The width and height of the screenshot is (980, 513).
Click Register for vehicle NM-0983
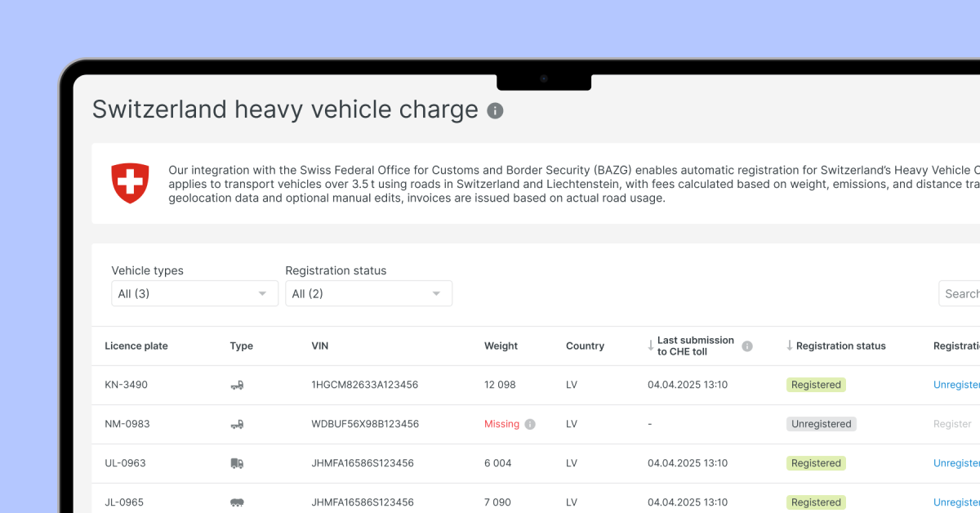pyautogui.click(x=952, y=424)
